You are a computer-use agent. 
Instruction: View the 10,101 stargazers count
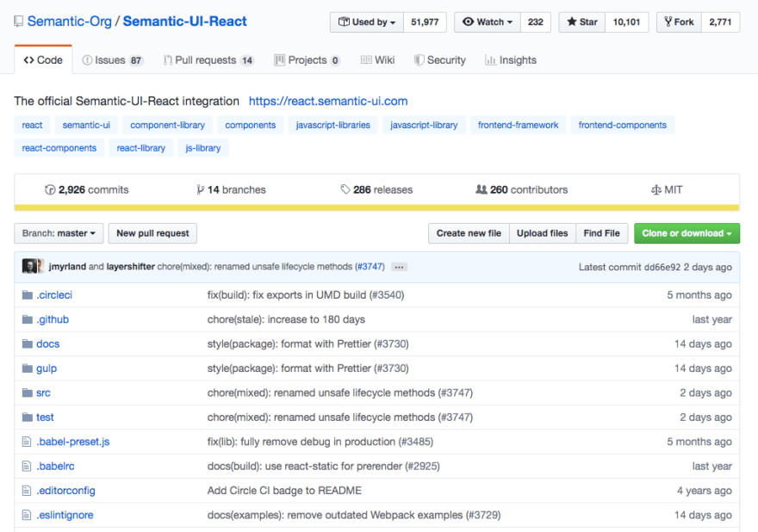click(626, 22)
